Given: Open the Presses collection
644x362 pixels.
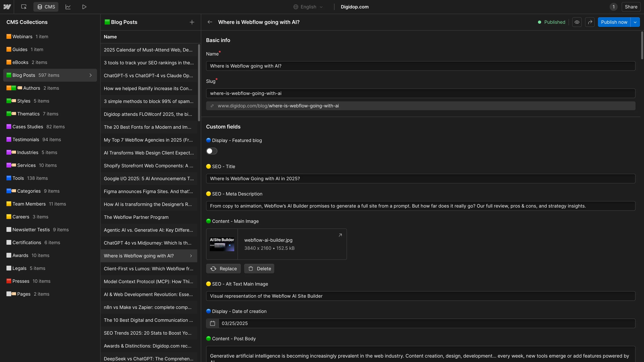Looking at the screenshot, I should 50,281.
